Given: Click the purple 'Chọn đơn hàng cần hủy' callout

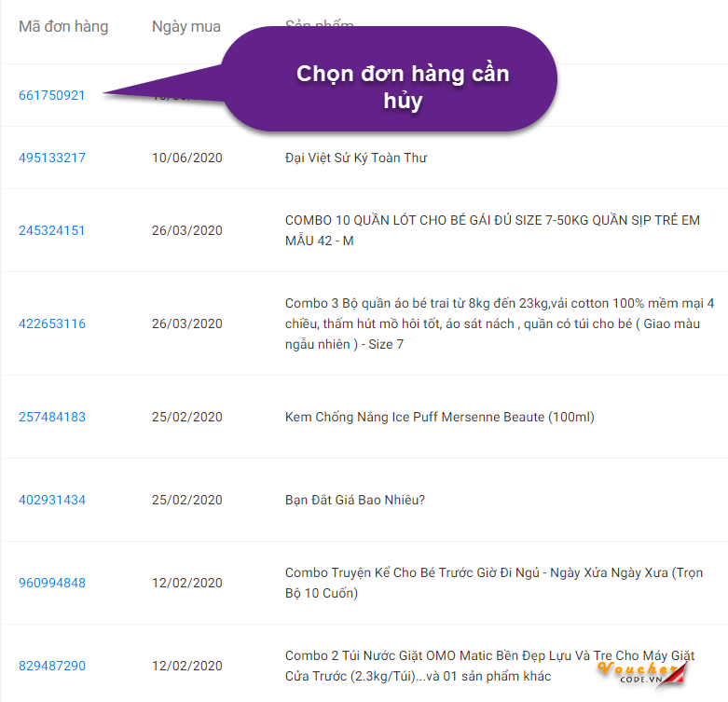Looking at the screenshot, I should (x=403, y=87).
